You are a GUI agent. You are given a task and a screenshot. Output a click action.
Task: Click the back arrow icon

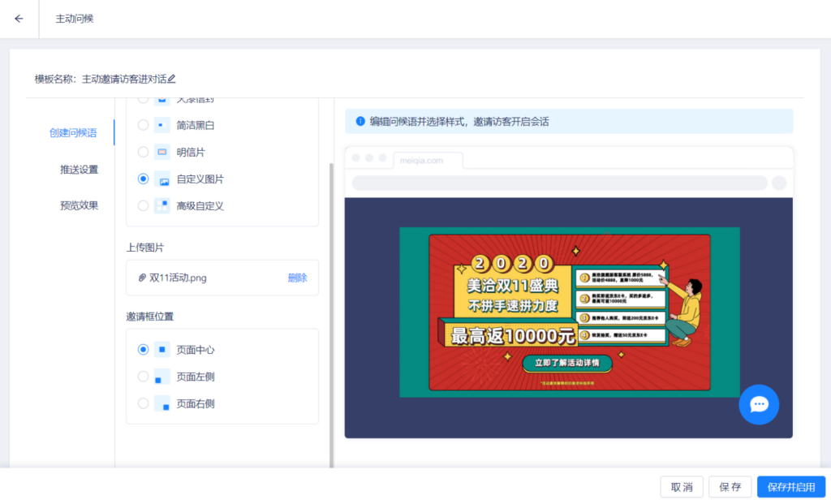[x=19, y=19]
